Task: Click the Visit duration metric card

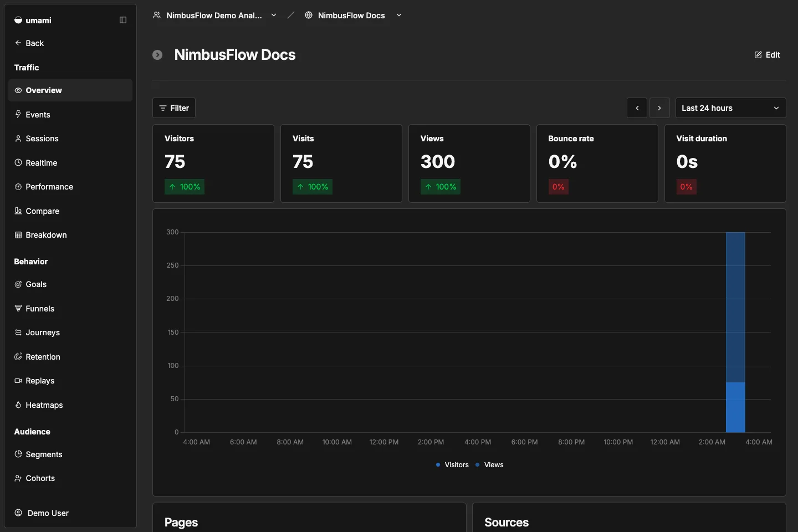Action: tap(725, 163)
